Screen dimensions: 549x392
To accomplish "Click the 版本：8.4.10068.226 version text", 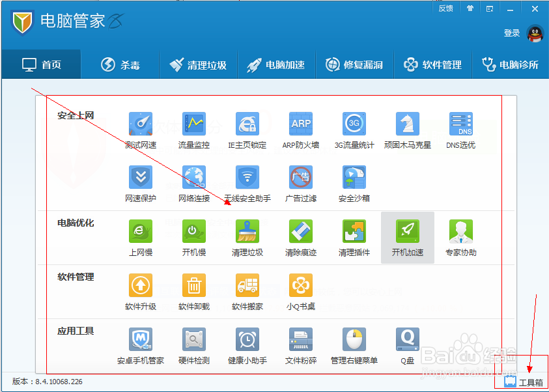I will [x=48, y=382].
